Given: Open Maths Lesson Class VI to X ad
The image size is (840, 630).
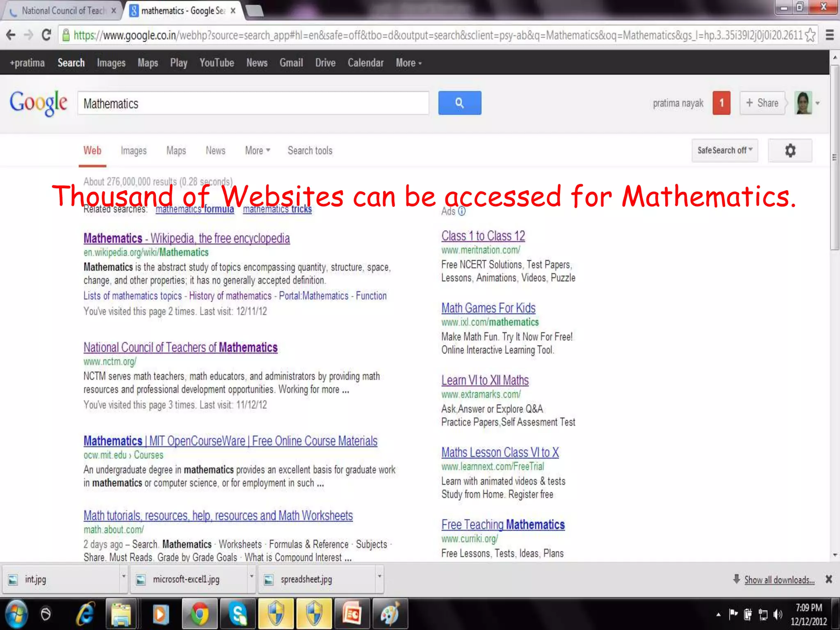Looking at the screenshot, I should (500, 452).
